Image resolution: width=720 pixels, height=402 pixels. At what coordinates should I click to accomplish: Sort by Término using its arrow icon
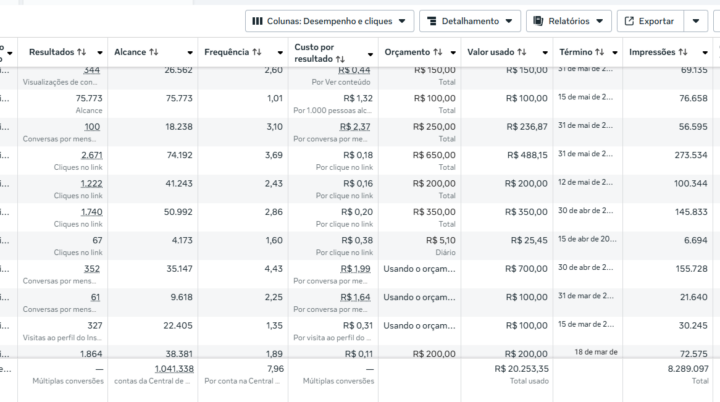click(x=602, y=52)
